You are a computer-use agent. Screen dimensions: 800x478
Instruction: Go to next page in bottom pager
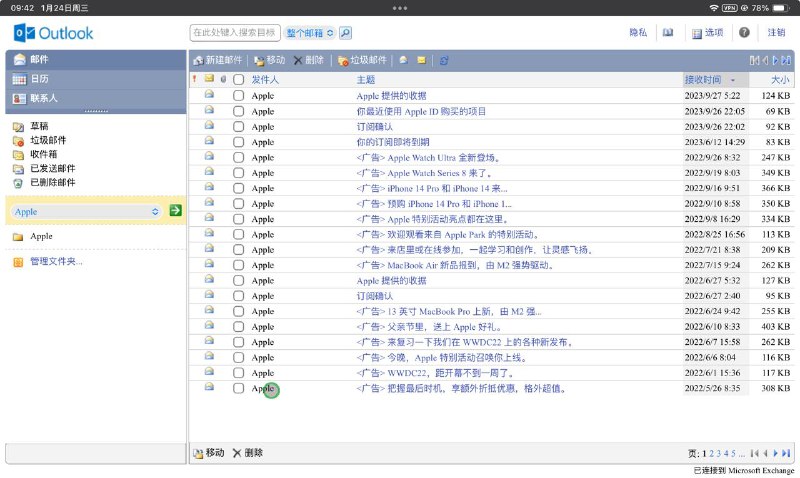(776, 453)
